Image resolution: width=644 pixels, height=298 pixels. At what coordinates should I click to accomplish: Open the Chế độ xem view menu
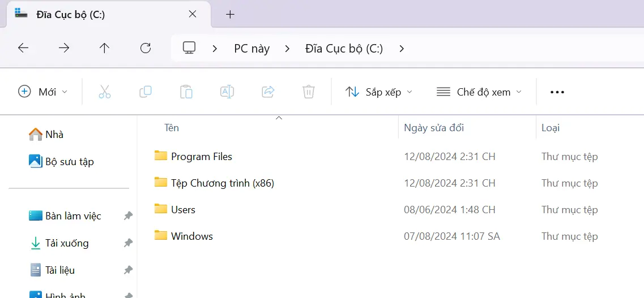point(479,92)
